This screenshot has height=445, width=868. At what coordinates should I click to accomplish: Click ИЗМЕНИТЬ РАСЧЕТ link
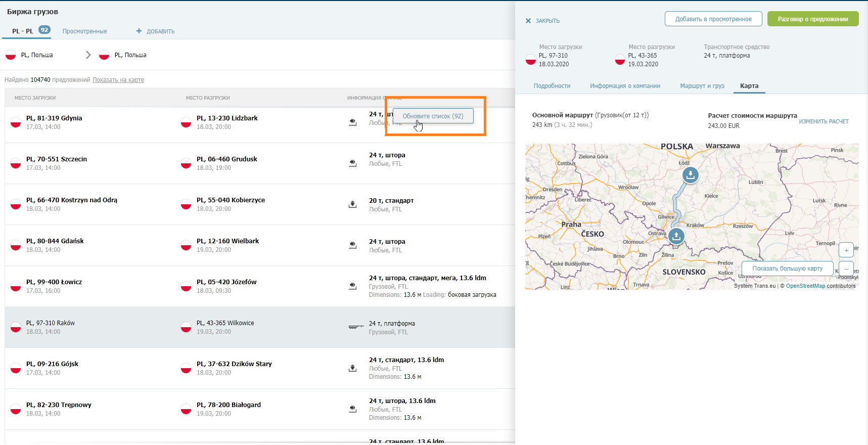[824, 121]
